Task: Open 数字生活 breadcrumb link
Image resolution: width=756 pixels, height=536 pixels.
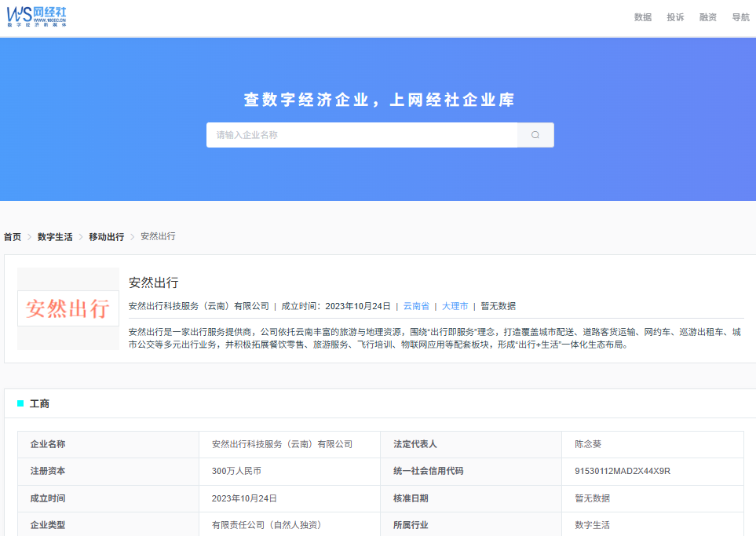Action: pos(55,237)
